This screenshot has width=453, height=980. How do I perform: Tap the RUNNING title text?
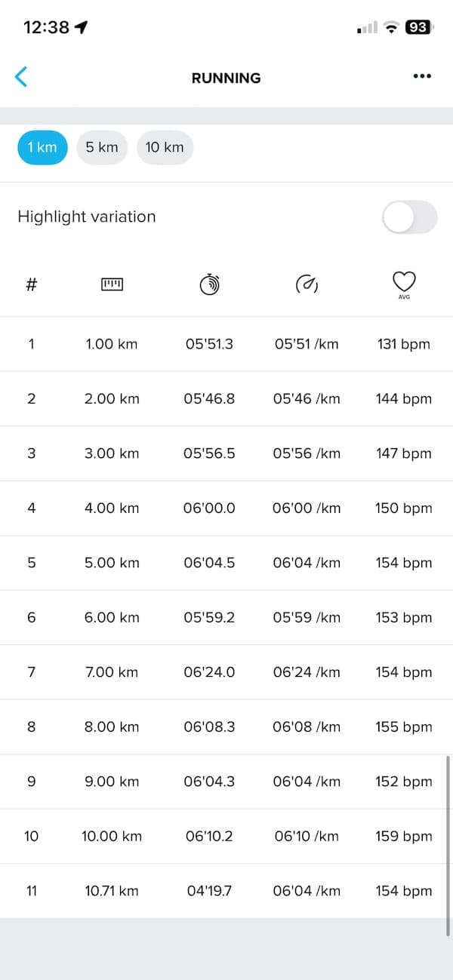point(226,78)
